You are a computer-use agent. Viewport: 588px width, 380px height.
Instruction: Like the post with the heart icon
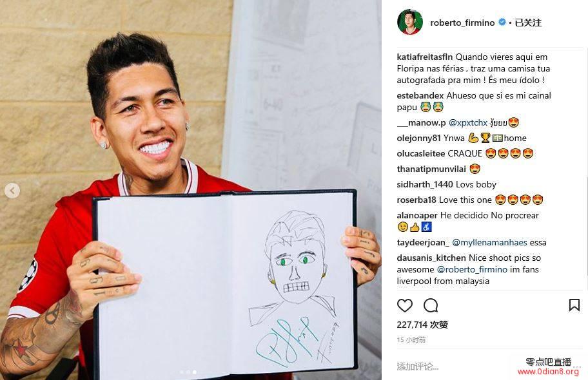405,305
